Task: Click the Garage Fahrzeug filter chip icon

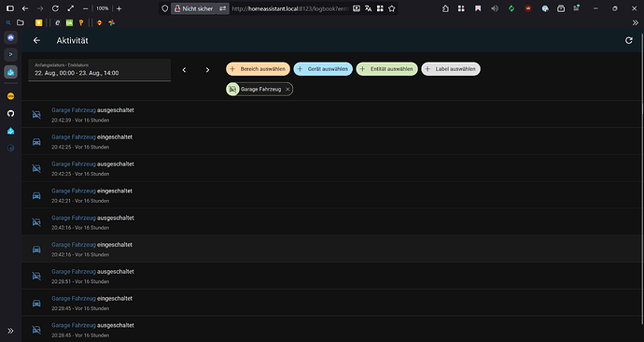Action: tap(232, 89)
